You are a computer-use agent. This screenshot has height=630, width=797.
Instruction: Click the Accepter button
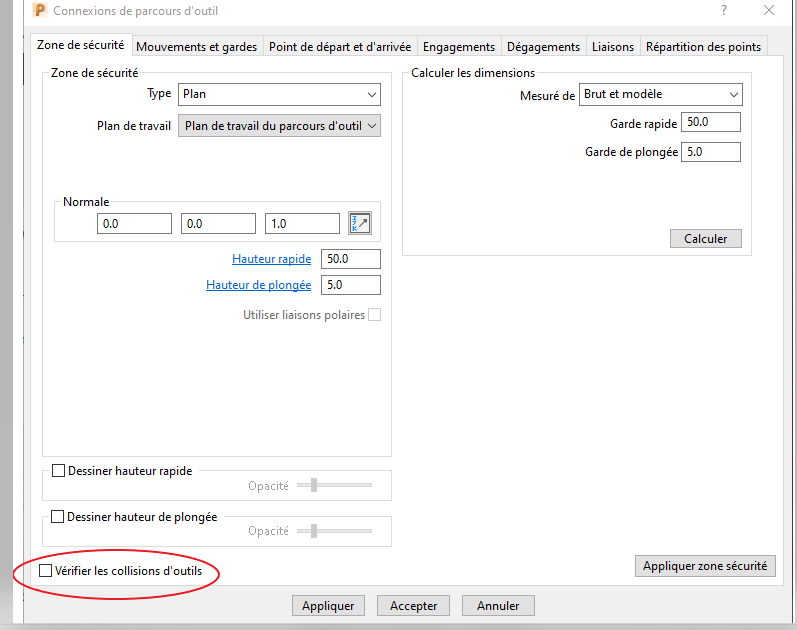tap(413, 606)
